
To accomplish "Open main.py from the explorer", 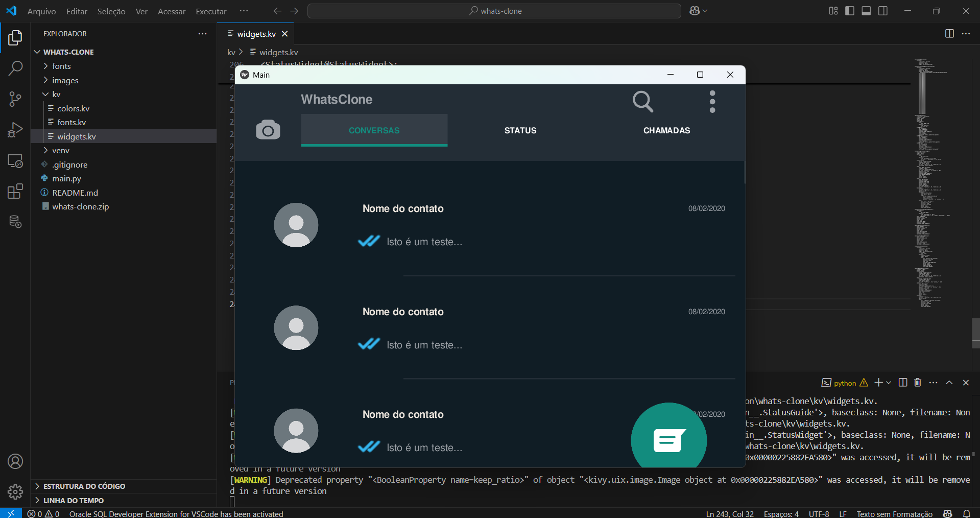I will [66, 178].
